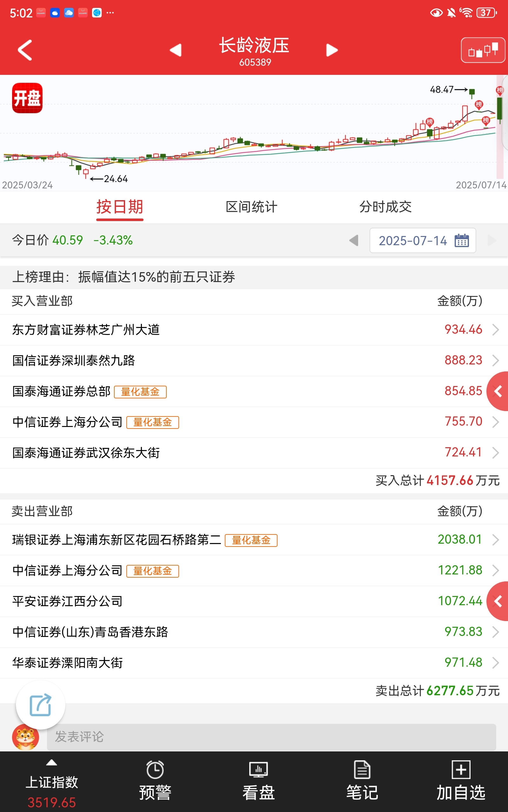
Task: Step to next date with faded arrow
Action: 491,240
